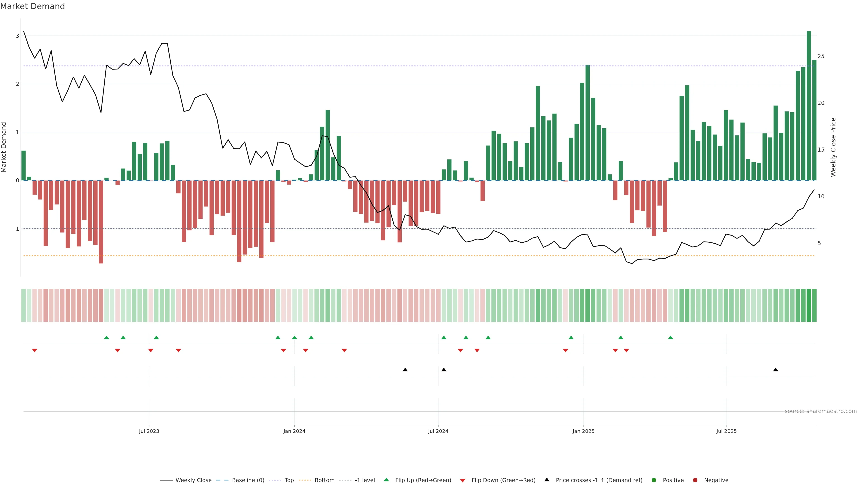This screenshot has width=868, height=488.
Task: Toggle the -1 level legend entry
Action: point(365,480)
